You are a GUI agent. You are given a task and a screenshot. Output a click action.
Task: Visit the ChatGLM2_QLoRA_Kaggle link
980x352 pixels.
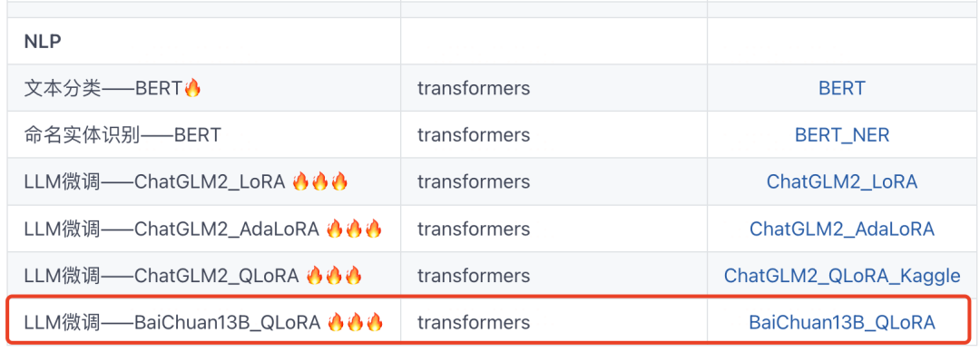click(842, 276)
